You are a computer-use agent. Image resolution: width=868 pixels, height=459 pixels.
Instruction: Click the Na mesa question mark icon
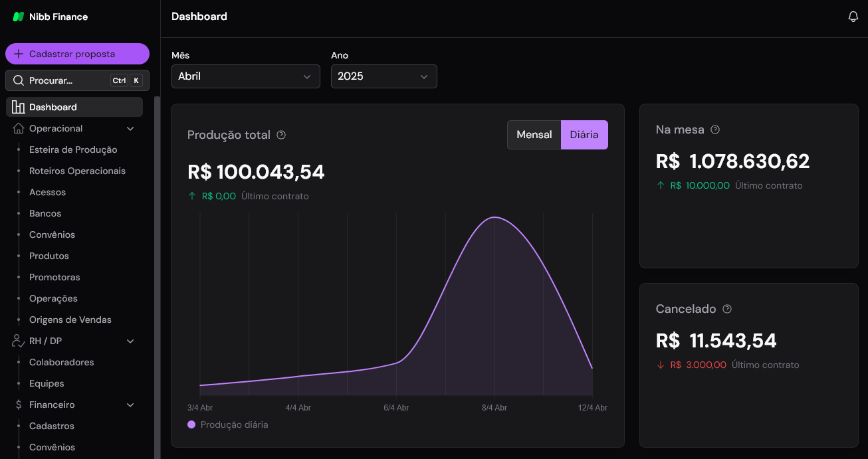click(x=714, y=130)
